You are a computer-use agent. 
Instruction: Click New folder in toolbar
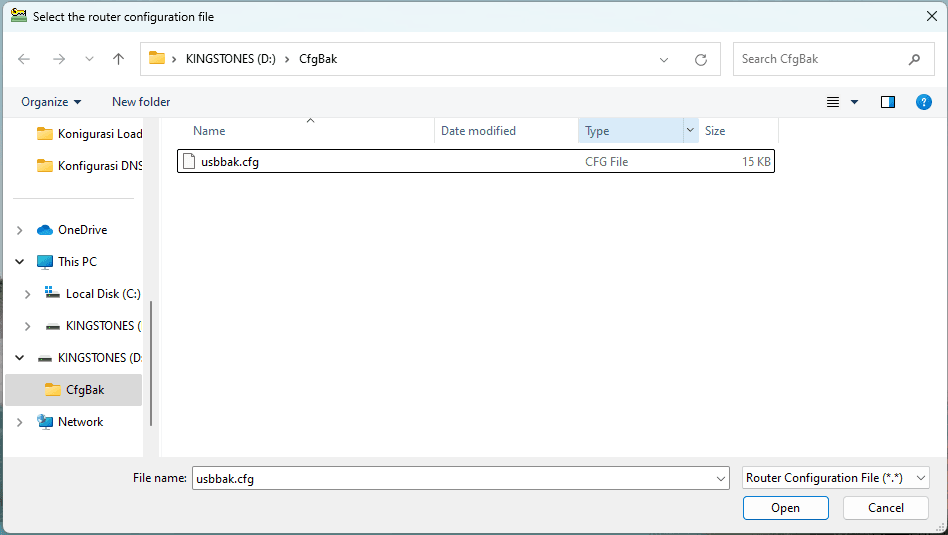141,102
